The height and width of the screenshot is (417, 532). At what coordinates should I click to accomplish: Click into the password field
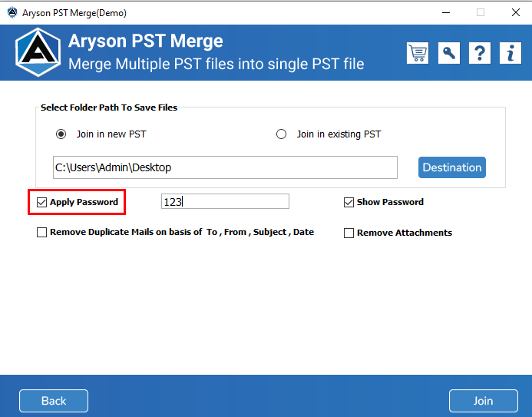coord(225,201)
